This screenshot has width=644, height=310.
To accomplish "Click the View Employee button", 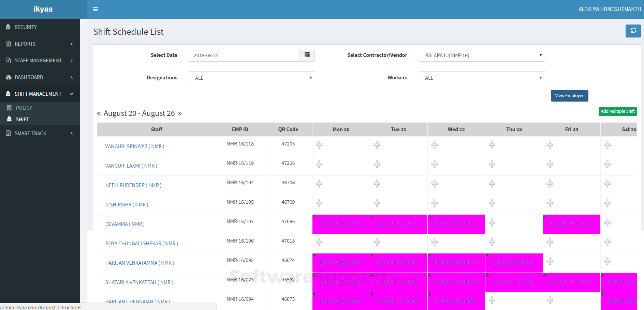I will [x=569, y=96].
